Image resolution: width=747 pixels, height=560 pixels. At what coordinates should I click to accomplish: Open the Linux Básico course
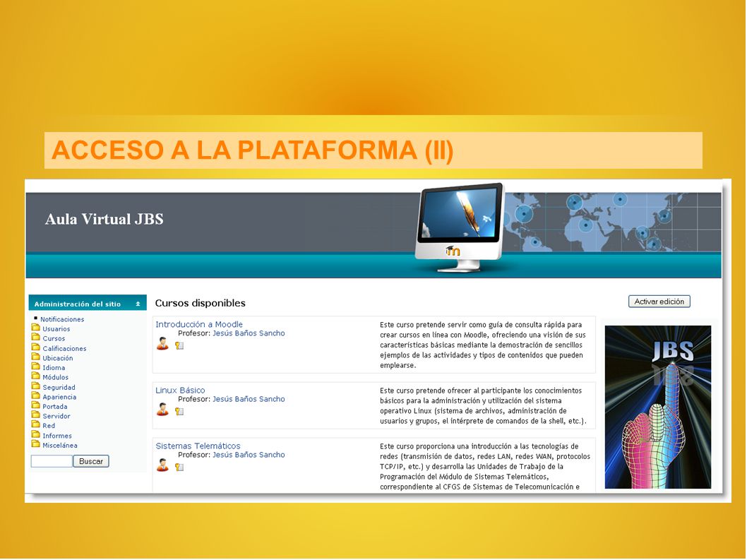click(x=180, y=390)
